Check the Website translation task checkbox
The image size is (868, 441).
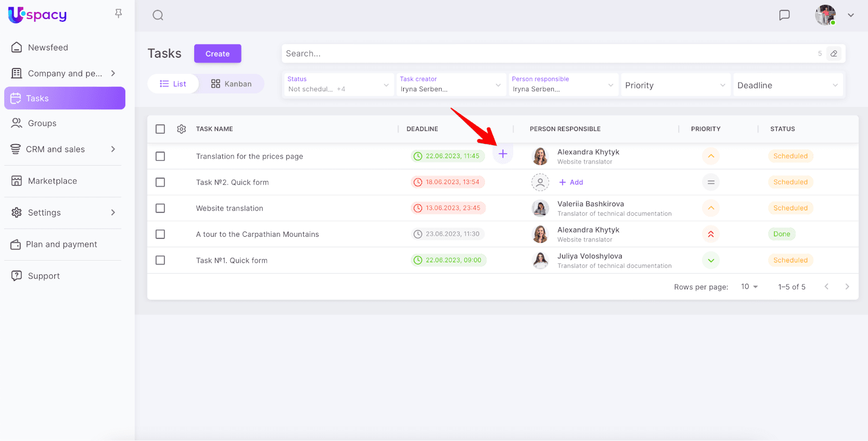[x=160, y=209]
